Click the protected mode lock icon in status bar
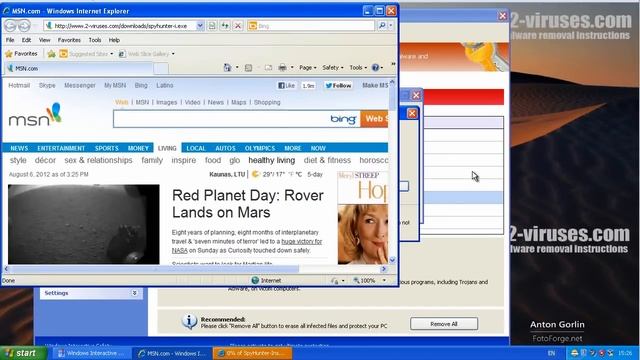Viewport: 640px width, 360px height. coord(334,280)
